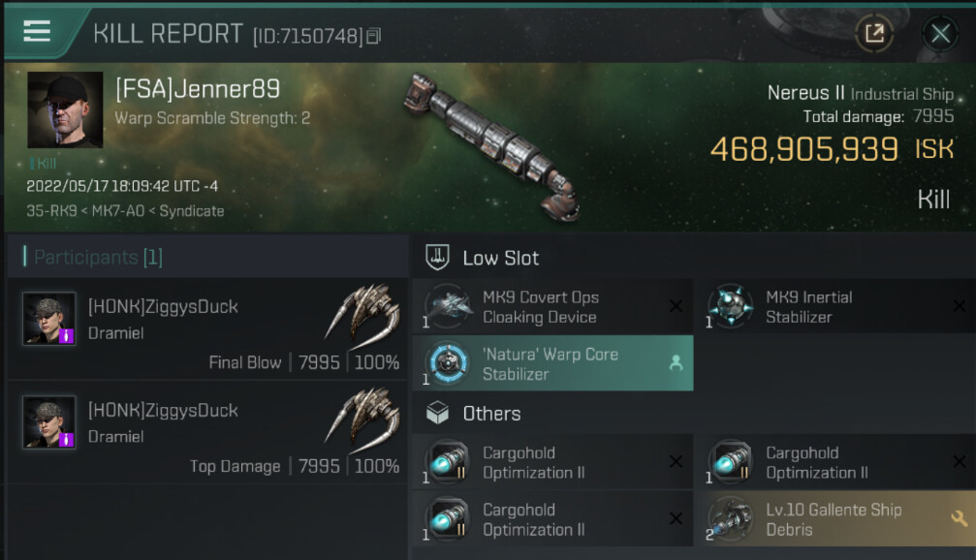Copy the kill report ID

[x=373, y=37]
